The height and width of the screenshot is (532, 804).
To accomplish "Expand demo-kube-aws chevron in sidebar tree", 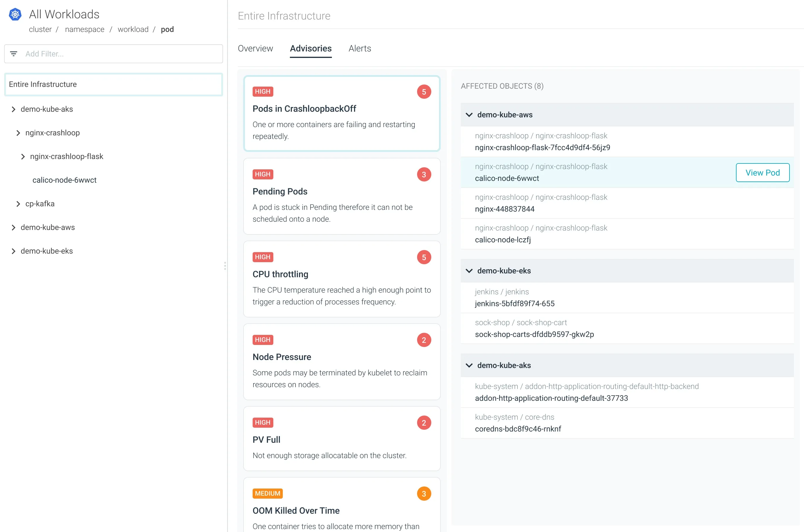I will (x=13, y=227).
